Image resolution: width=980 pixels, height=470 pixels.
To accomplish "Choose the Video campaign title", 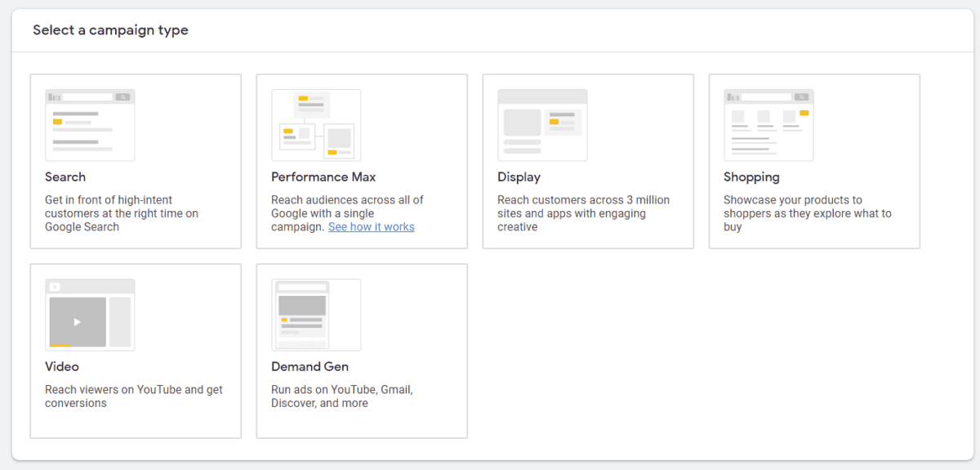I will [62, 366].
